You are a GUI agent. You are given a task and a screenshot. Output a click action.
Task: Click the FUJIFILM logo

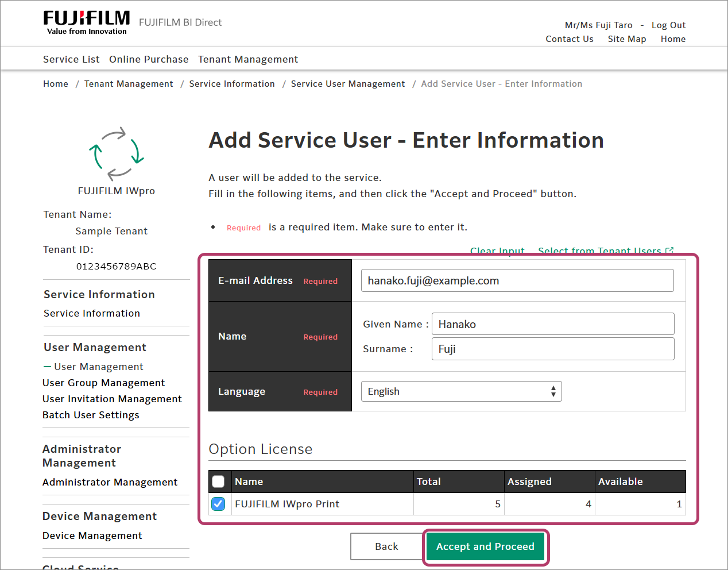(87, 22)
